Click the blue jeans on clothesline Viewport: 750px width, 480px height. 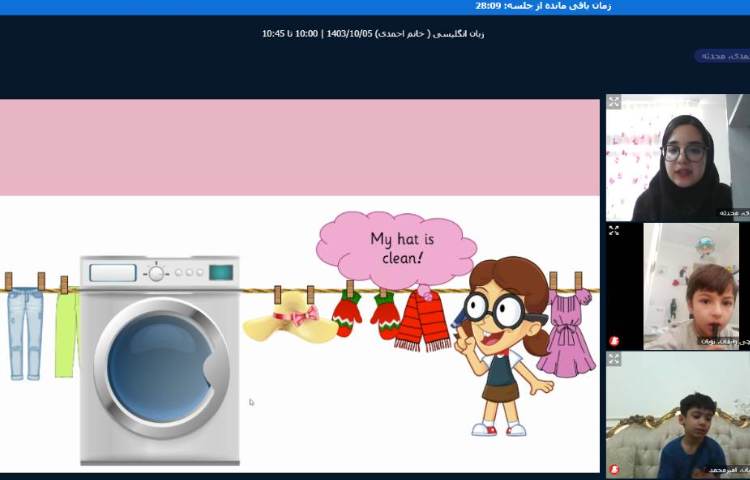pyautogui.click(x=25, y=333)
